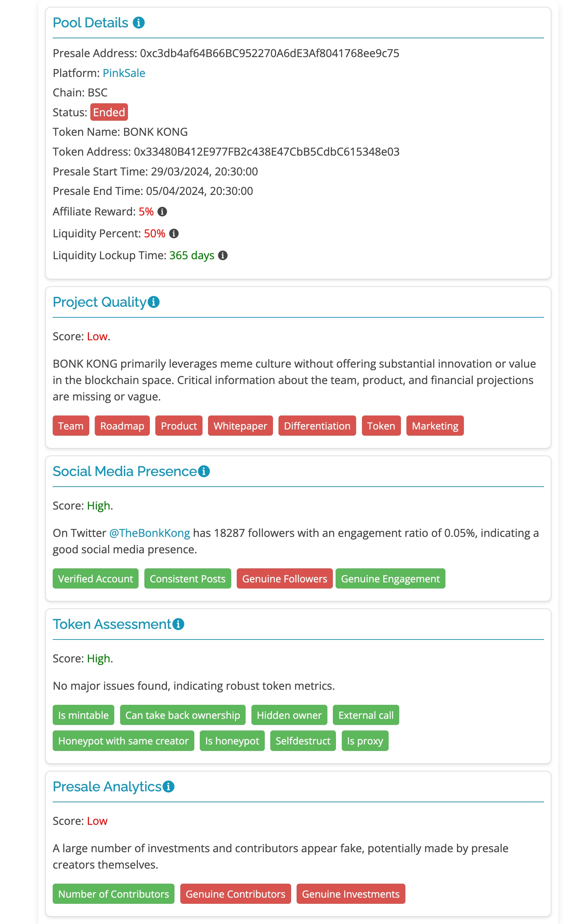Click the Number of Contributors tag

click(114, 894)
